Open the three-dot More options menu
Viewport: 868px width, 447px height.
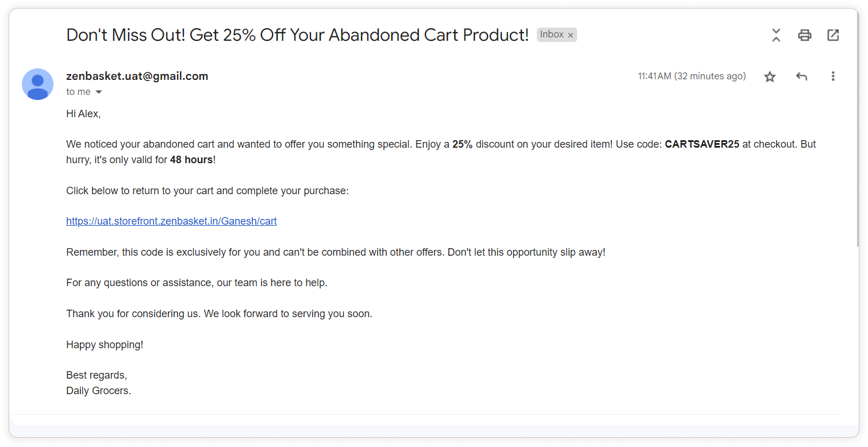tap(832, 76)
